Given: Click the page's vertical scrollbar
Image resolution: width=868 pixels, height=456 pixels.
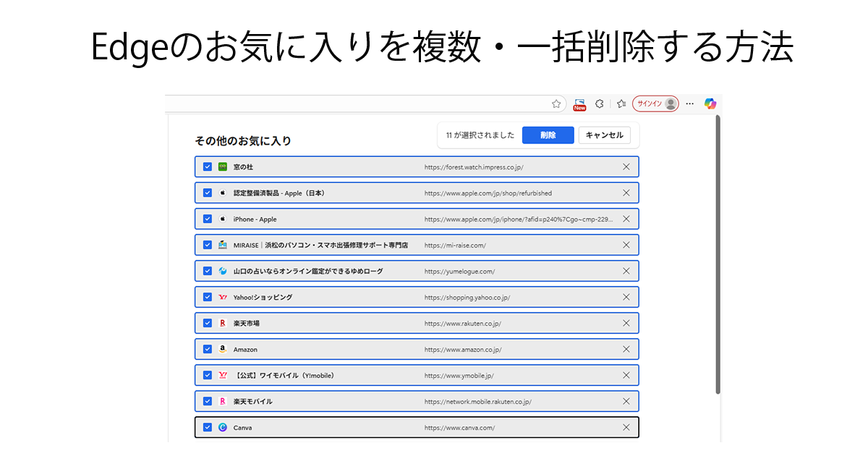Looking at the screenshot, I should coord(718,253).
